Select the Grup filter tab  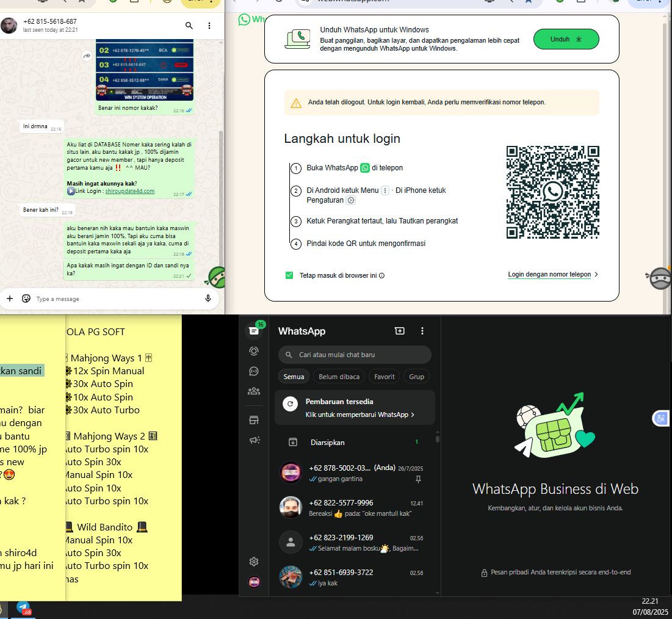click(x=417, y=377)
